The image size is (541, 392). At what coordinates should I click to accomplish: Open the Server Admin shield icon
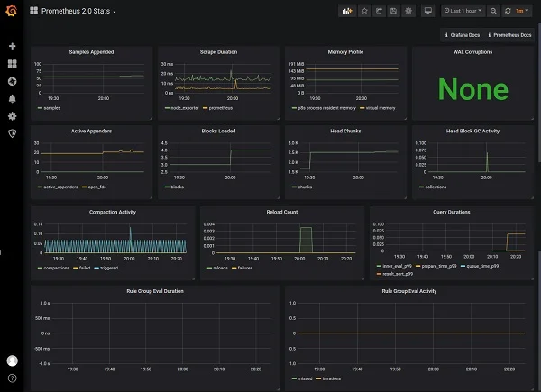click(x=12, y=133)
